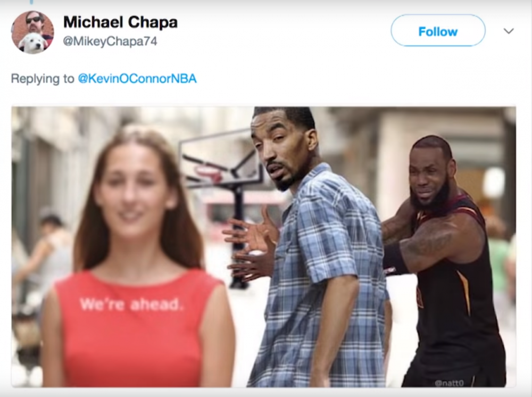
Task: Click the basketball hoop in the meme
Action: (x=221, y=160)
